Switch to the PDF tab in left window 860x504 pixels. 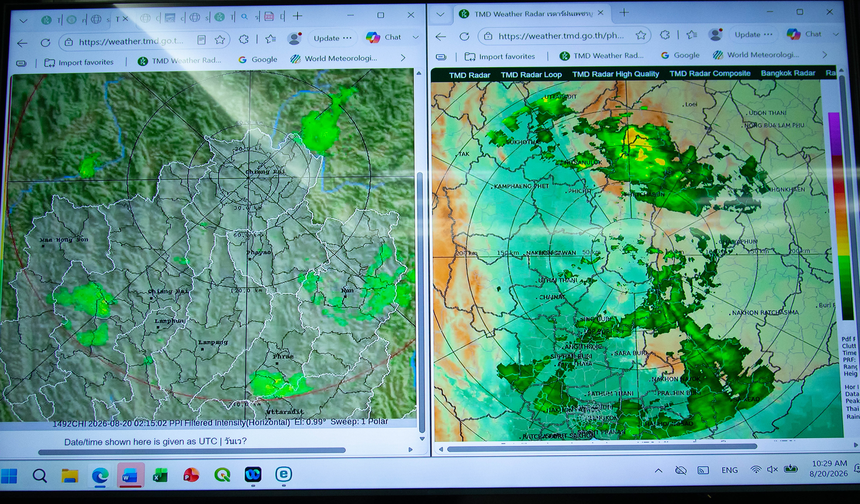269,16
